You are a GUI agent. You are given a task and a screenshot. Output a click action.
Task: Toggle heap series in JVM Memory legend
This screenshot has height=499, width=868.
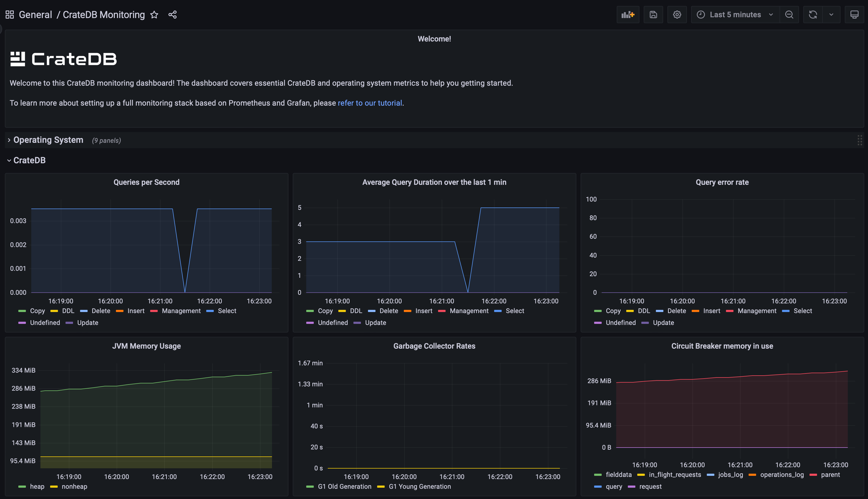coord(37,486)
